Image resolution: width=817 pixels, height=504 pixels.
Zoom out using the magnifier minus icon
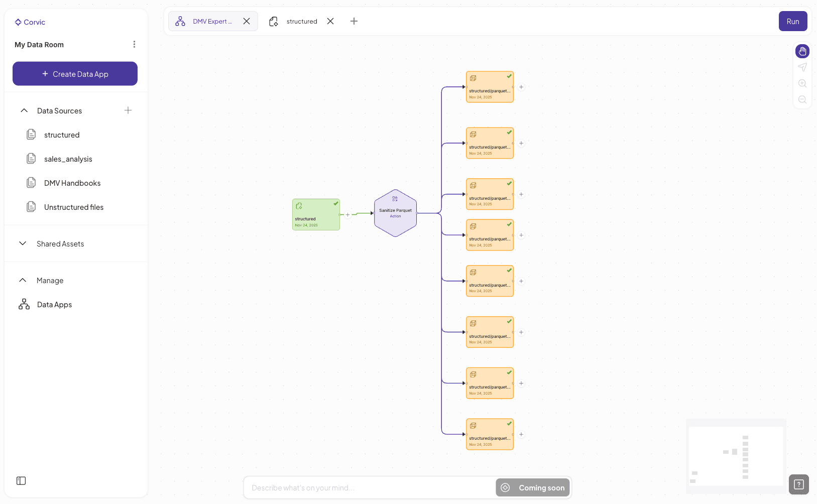tap(802, 99)
